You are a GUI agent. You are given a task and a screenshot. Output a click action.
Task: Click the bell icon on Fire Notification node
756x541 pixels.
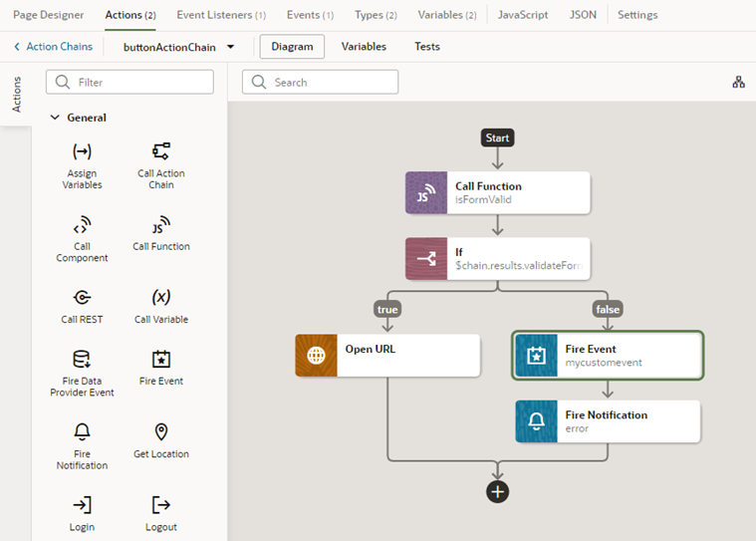click(x=536, y=421)
